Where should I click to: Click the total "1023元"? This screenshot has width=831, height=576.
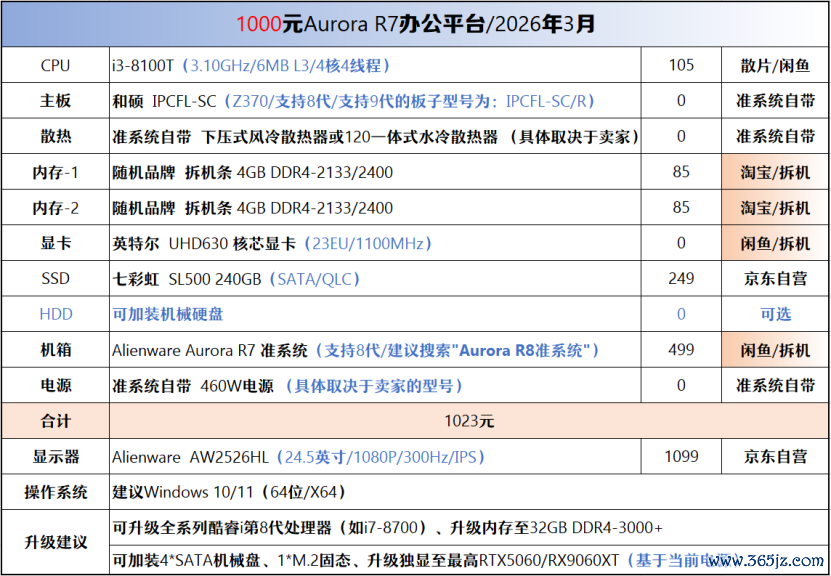tap(469, 421)
